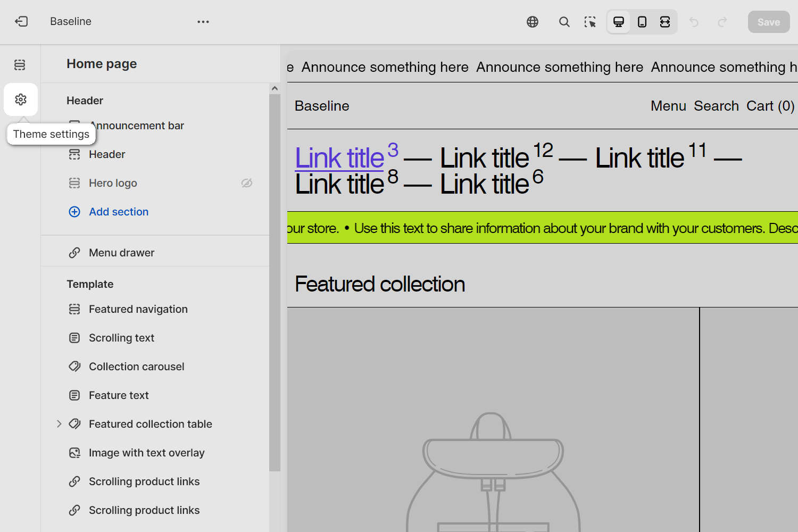Select the Announcement bar section icon

click(x=74, y=125)
